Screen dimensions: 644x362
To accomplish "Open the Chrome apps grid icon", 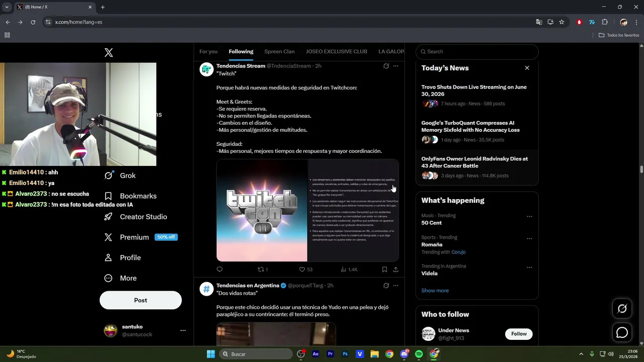I will click(x=7, y=35).
